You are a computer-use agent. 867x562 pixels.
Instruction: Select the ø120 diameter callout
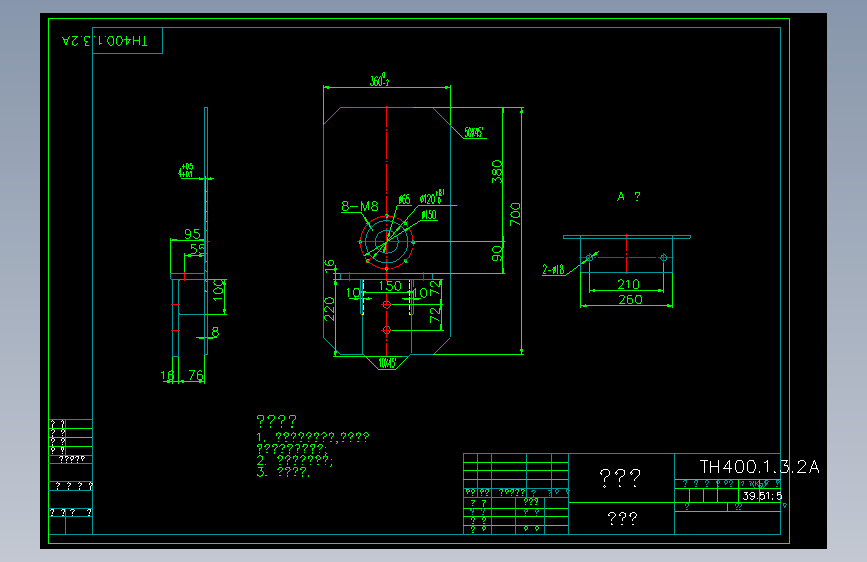(432, 197)
